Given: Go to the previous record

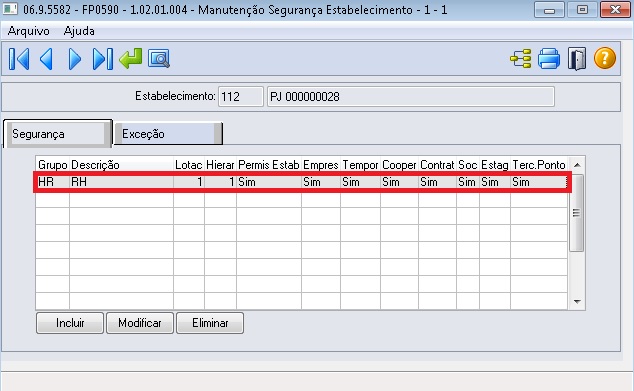Looking at the screenshot, I should 46,59.
